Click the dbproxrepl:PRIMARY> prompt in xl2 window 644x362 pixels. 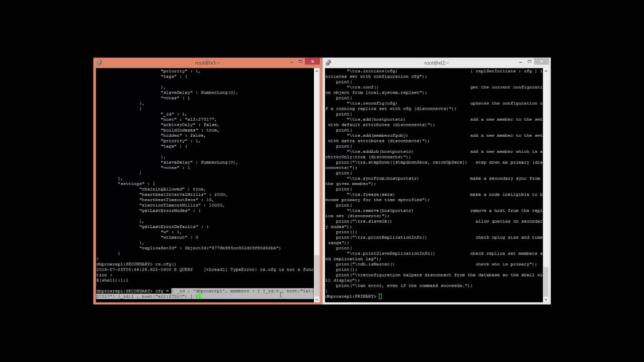[x=351, y=296]
